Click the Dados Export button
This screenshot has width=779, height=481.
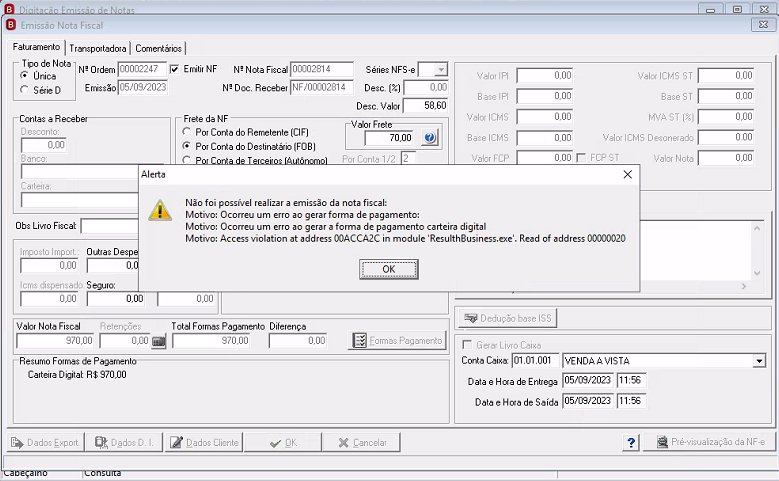point(45,442)
